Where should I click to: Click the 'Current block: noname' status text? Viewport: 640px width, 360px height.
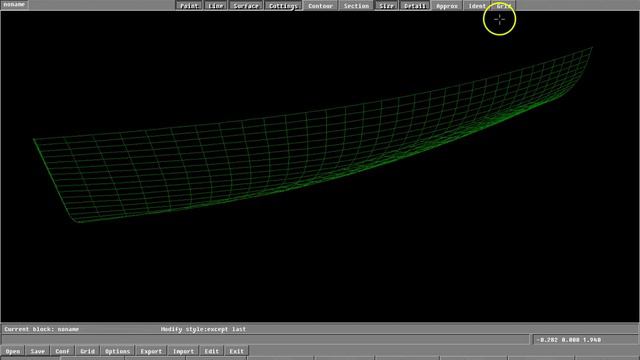coord(42,329)
